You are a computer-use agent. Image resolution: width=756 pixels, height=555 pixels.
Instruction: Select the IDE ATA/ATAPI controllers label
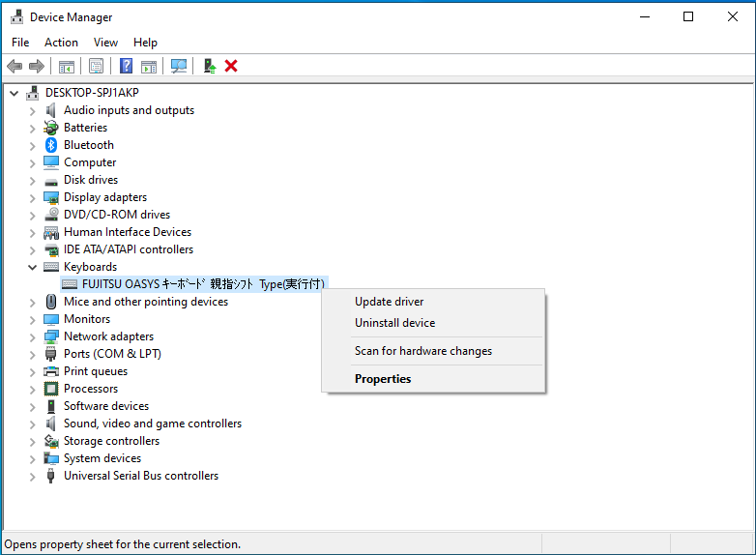tap(129, 249)
